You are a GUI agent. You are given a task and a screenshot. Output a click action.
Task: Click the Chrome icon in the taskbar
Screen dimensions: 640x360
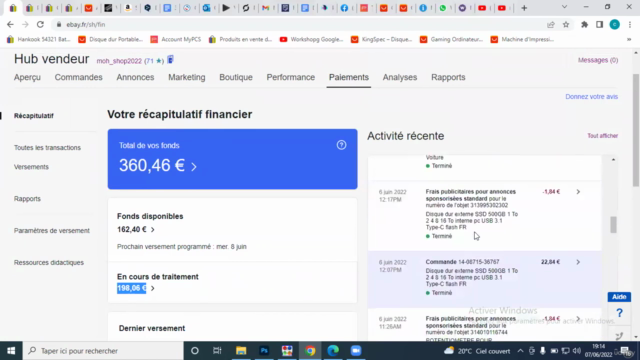(x=310, y=351)
